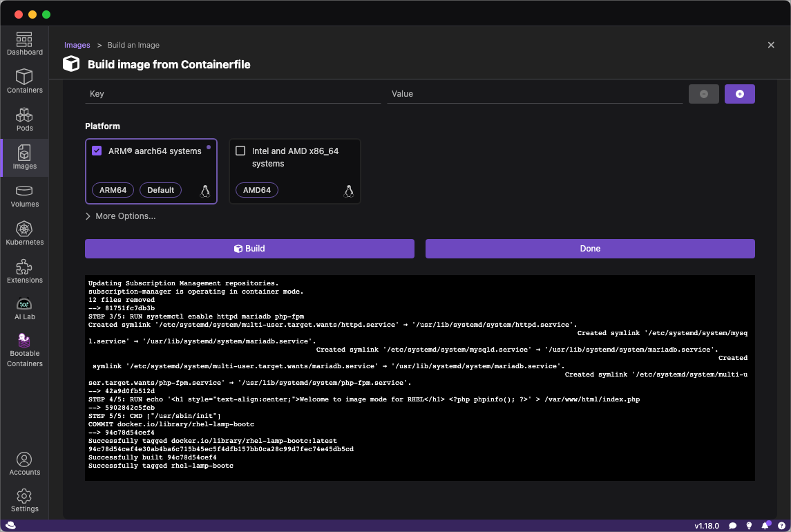Navigate to Images breadcrumb link
This screenshot has height=532, width=791.
(77, 45)
